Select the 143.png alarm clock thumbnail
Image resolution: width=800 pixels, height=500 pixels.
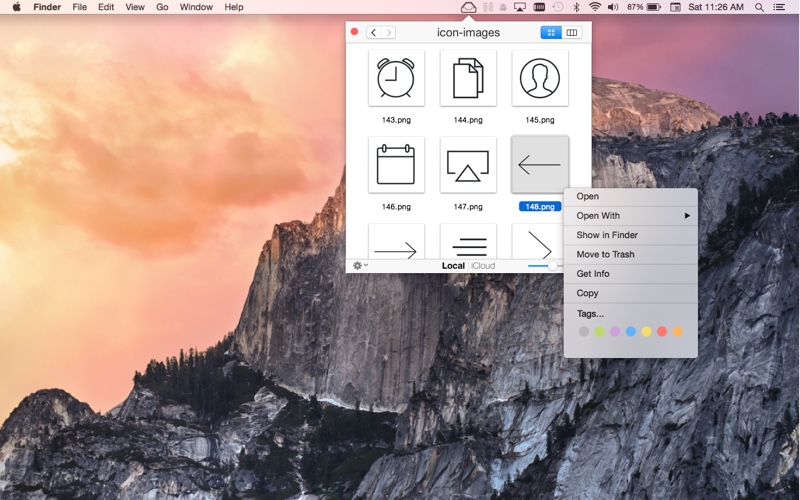396,78
